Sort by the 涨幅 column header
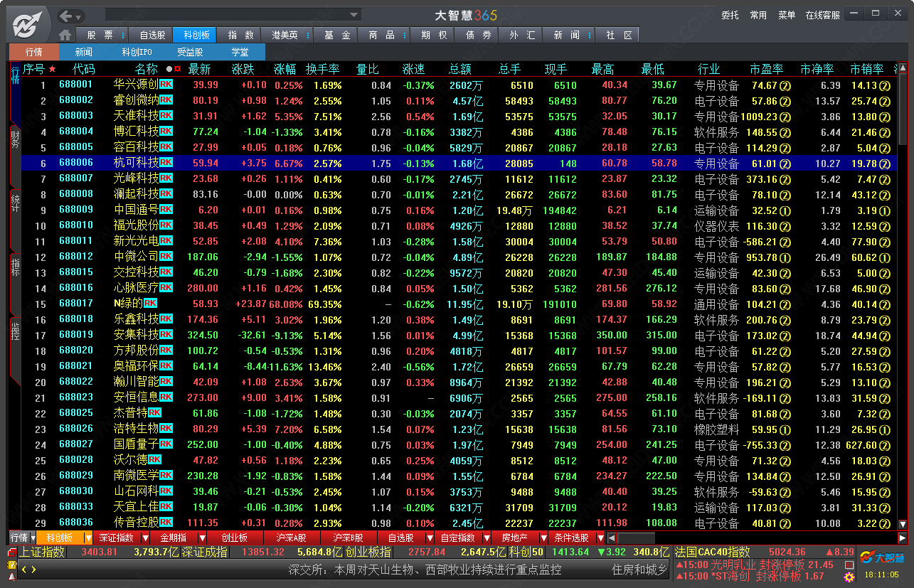This screenshot has width=914, height=588. pyautogui.click(x=285, y=69)
